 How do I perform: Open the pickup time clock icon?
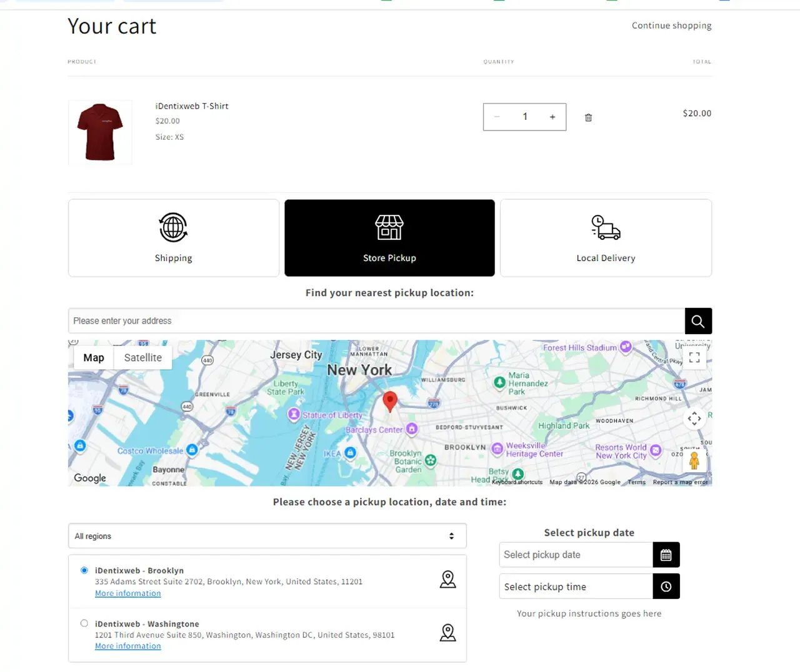coord(666,586)
